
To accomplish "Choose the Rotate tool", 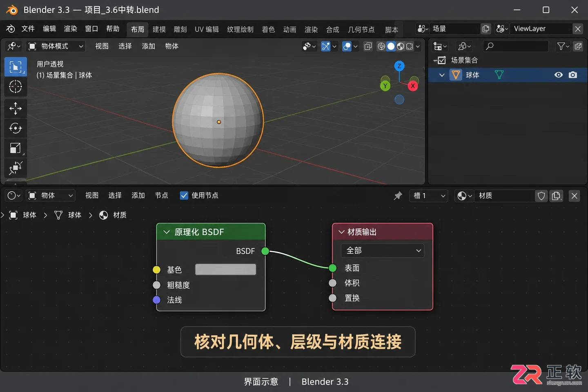I will point(16,128).
